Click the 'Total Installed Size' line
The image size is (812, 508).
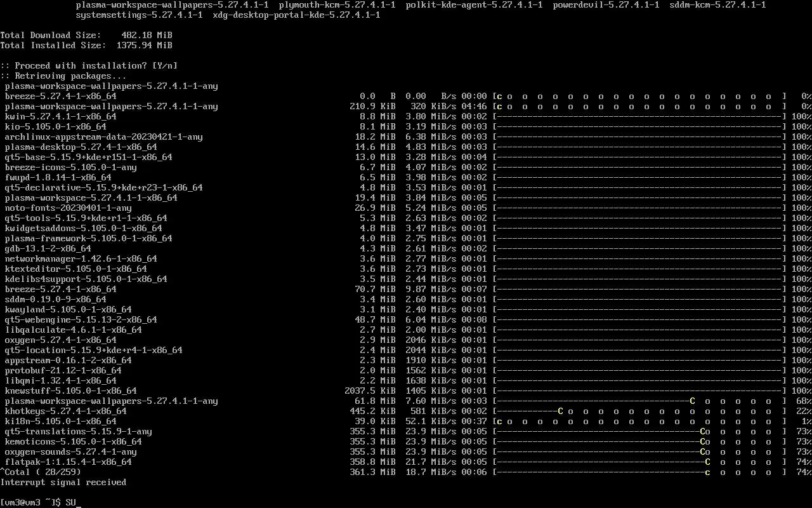click(86, 46)
